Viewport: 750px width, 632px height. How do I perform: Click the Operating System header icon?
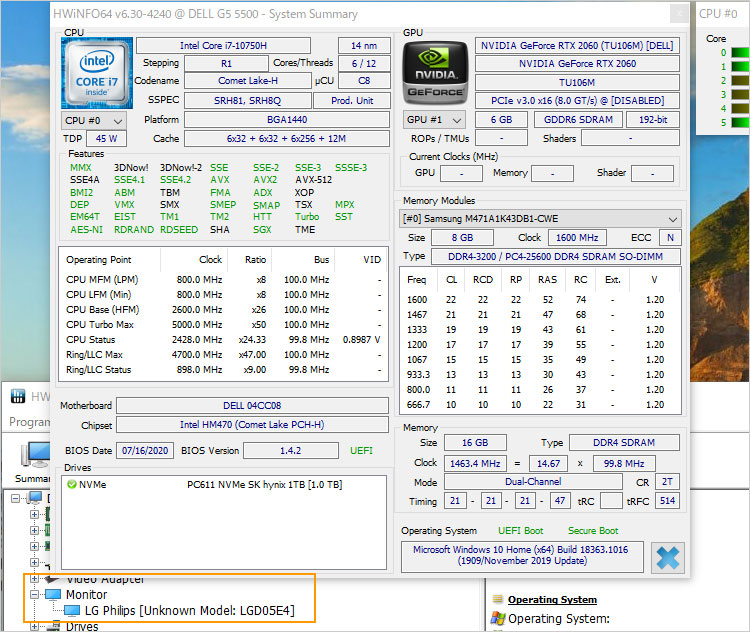click(x=498, y=599)
